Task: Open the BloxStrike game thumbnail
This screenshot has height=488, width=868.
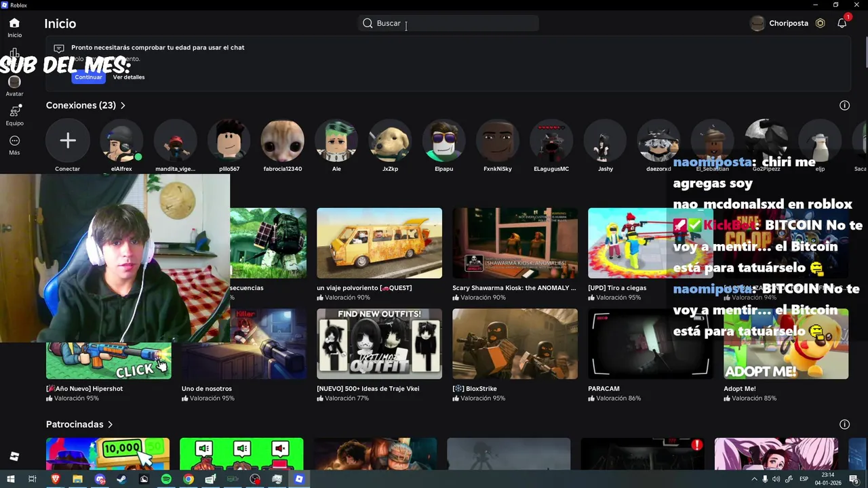Action: point(515,344)
